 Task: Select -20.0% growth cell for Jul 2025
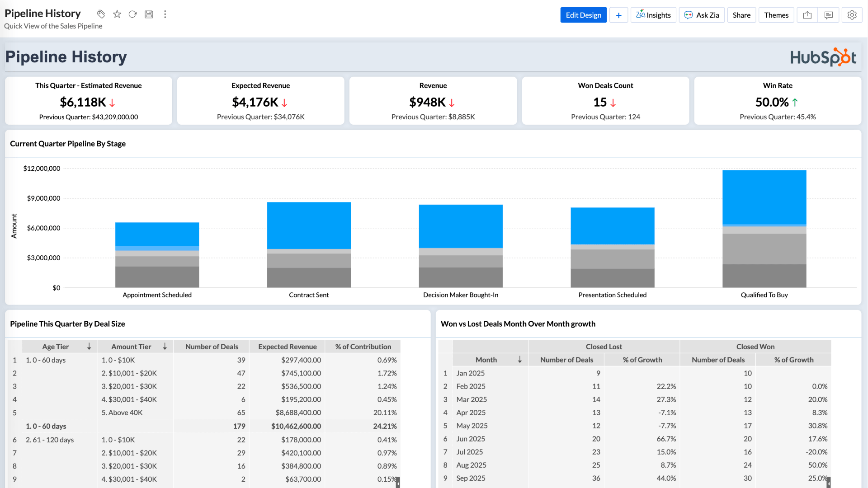(793, 452)
